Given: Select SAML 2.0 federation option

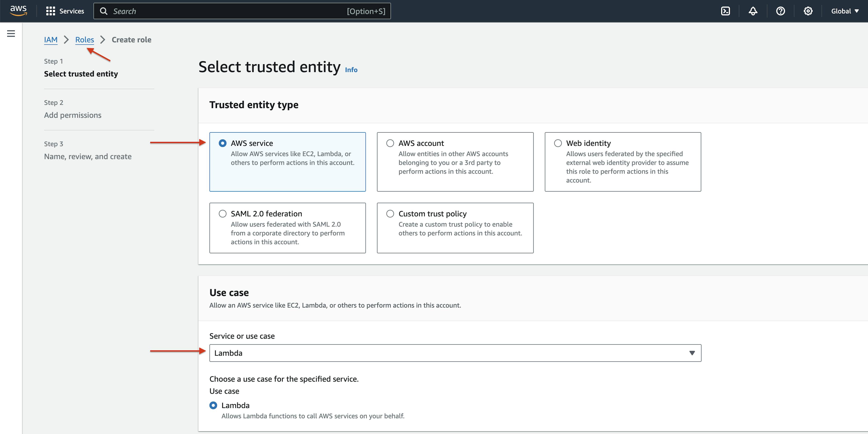Looking at the screenshot, I should 222,214.
